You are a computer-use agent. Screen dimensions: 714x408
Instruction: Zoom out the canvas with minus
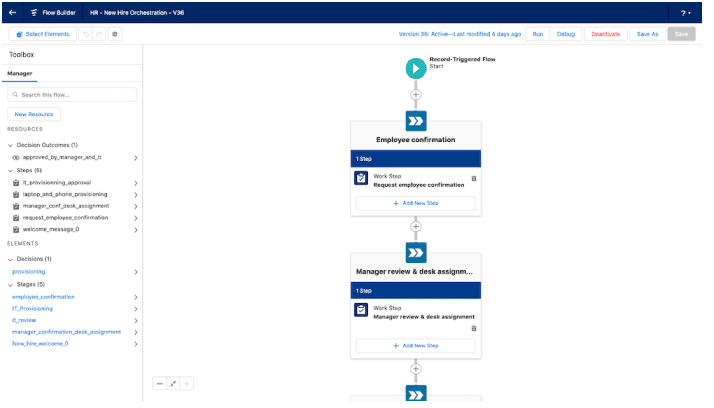tap(160, 384)
